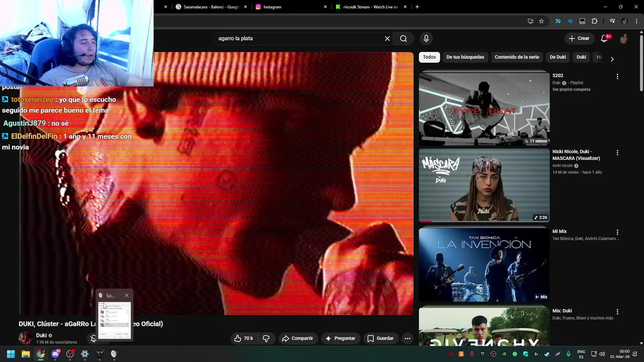This screenshot has width=644, height=362.
Task: Dislike the video with thumbs down
Action: coord(266,338)
